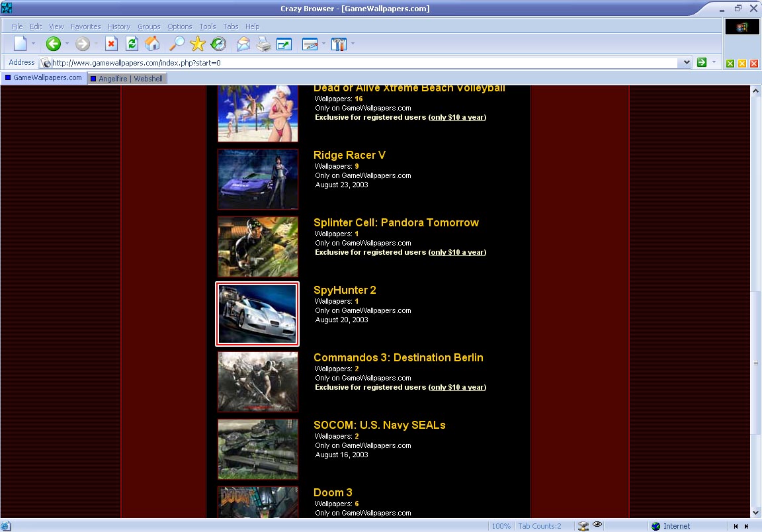Image resolution: width=762 pixels, height=532 pixels.
Task: Toggle full screen window icon
Action: point(284,44)
